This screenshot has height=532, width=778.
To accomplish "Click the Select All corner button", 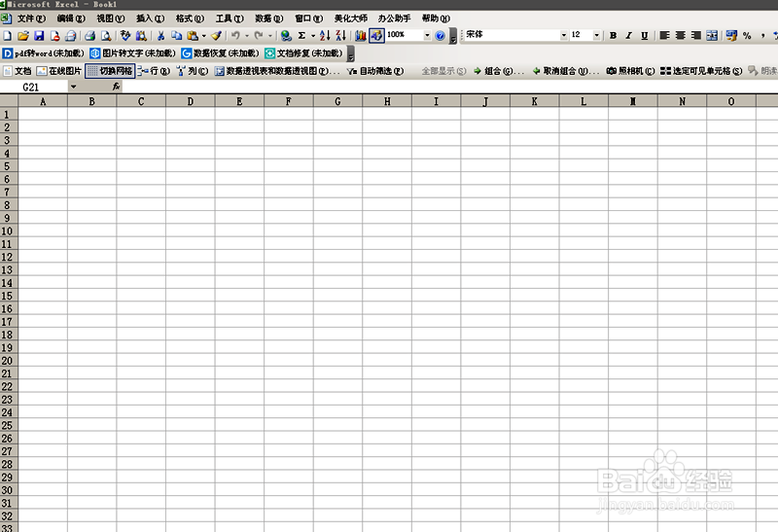I will [9, 101].
